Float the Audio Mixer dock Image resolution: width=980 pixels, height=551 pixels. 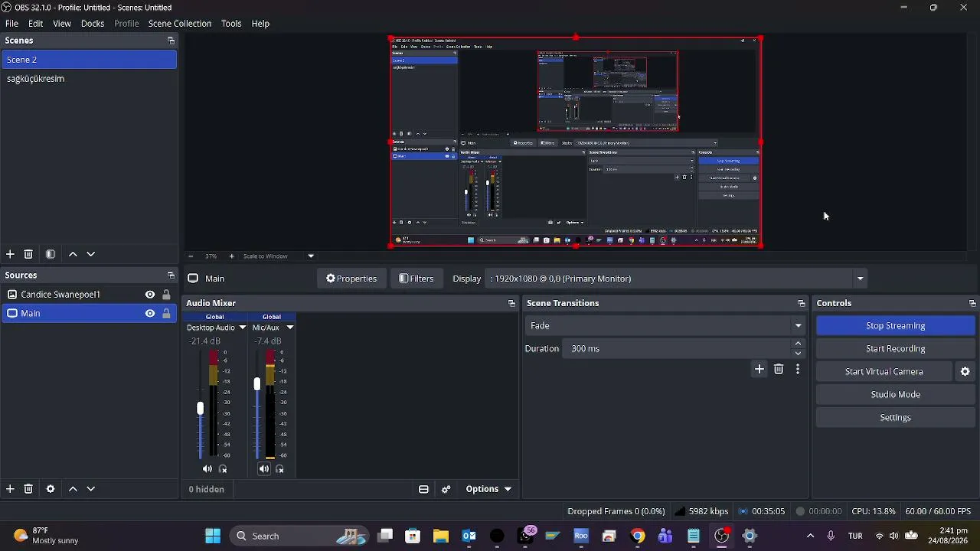pos(511,304)
